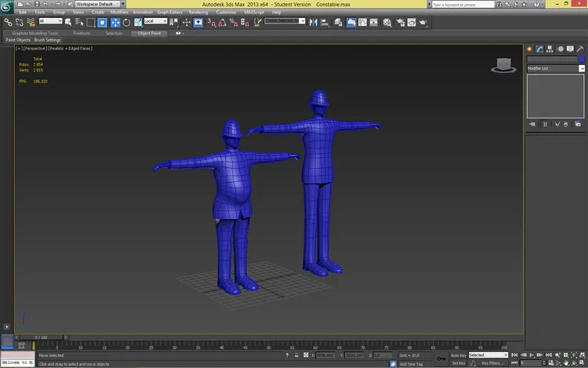588x368 pixels.
Task: Open the Edit menu
Action: (x=23, y=12)
